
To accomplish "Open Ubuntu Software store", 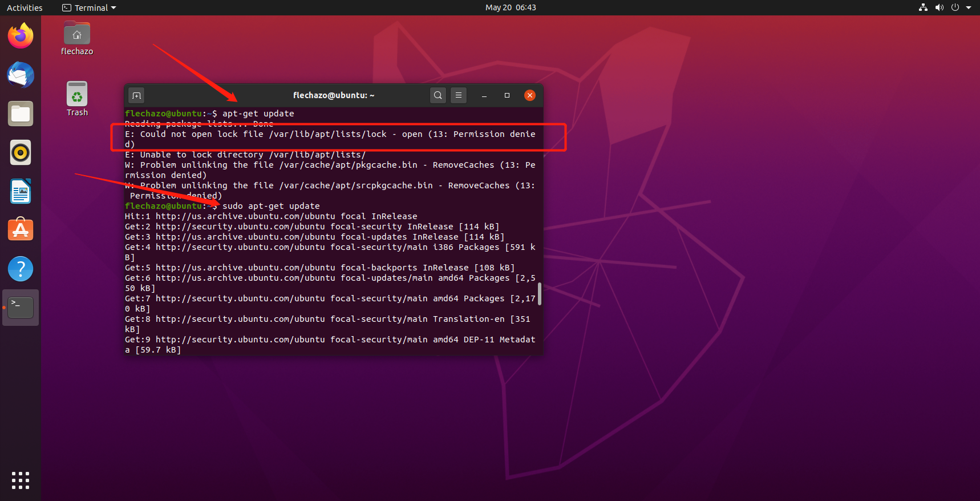I will click(21, 230).
